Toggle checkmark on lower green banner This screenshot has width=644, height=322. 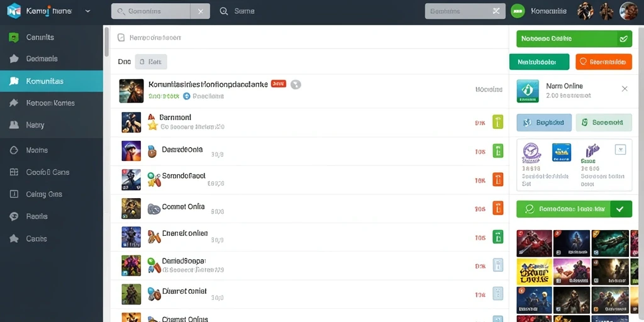tap(621, 209)
